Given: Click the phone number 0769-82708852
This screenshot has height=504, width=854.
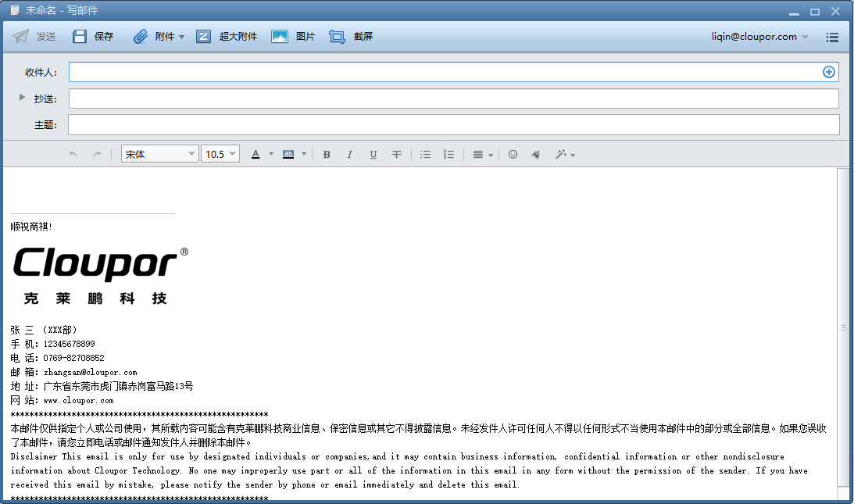Looking at the screenshot, I should coord(73,358).
